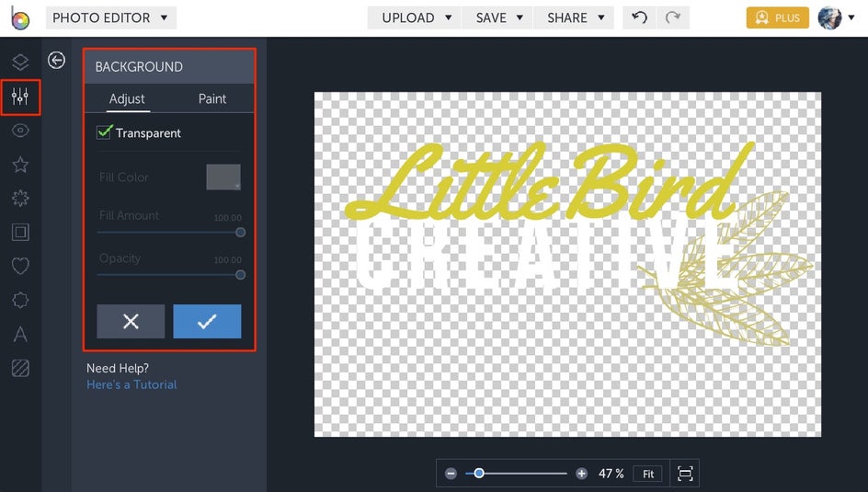
Task: Click the Fill Amount 100.00 value
Action: point(227,218)
